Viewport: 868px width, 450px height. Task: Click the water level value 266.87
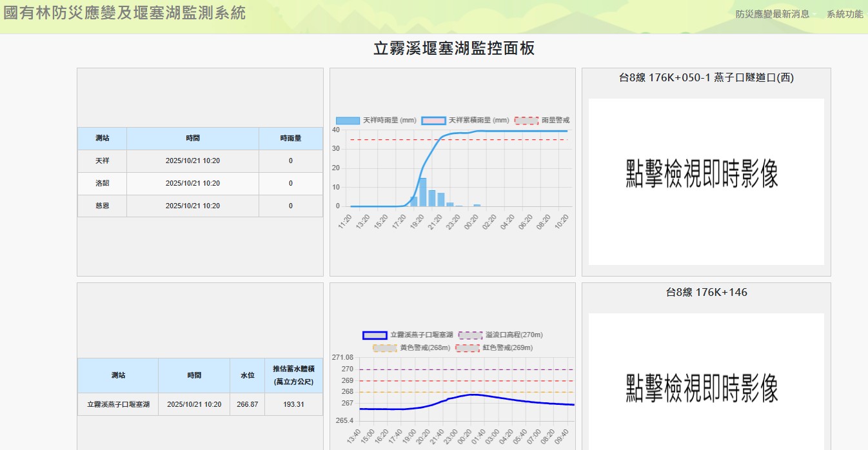click(247, 404)
